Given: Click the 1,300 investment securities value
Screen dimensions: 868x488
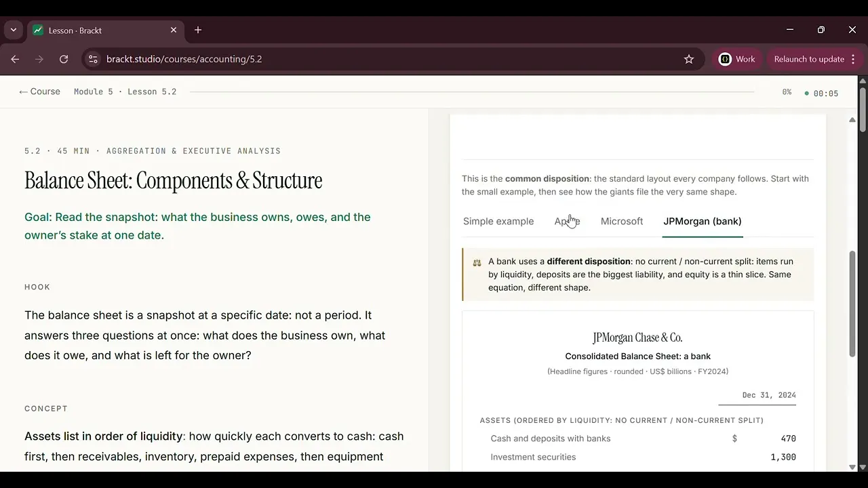Looking at the screenshot, I should click(783, 457).
